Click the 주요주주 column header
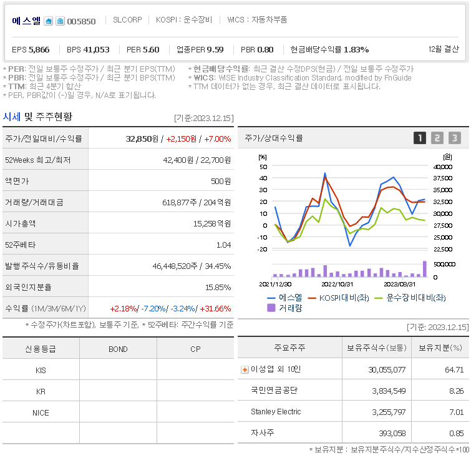The width and height of the screenshot is (476, 458). pyautogui.click(x=289, y=348)
